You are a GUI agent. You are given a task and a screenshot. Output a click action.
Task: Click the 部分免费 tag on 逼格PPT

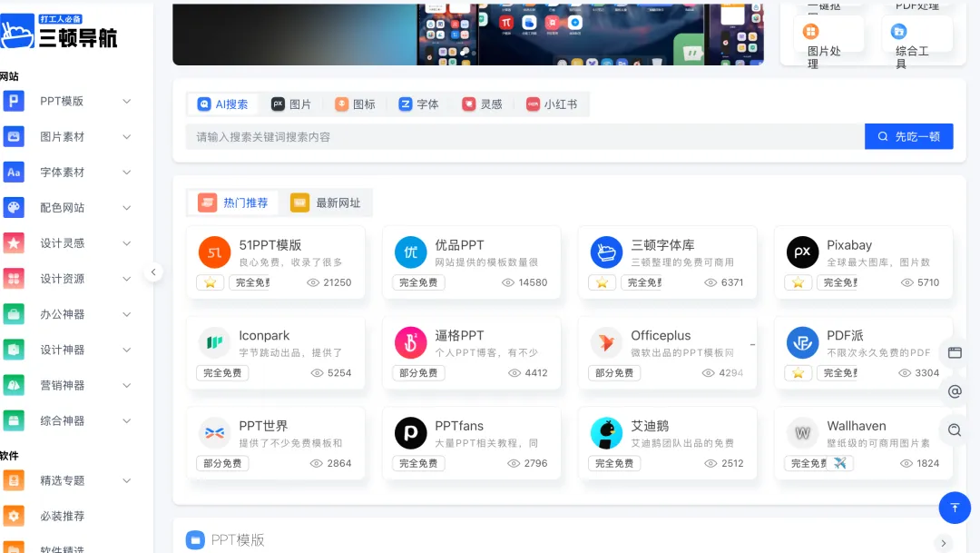coord(418,373)
